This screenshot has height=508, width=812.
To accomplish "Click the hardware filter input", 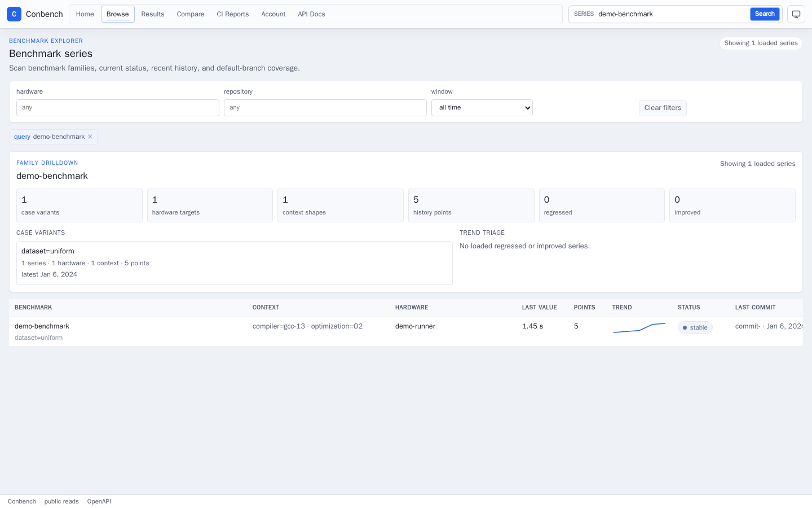I will (118, 108).
